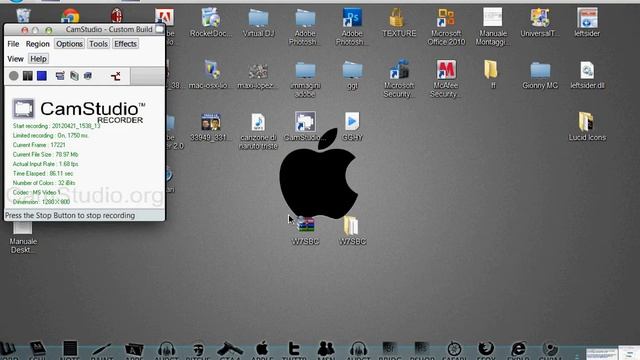The image size is (640, 360).
Task: Open the Paint brush icon in the dock
Action: tap(102, 350)
